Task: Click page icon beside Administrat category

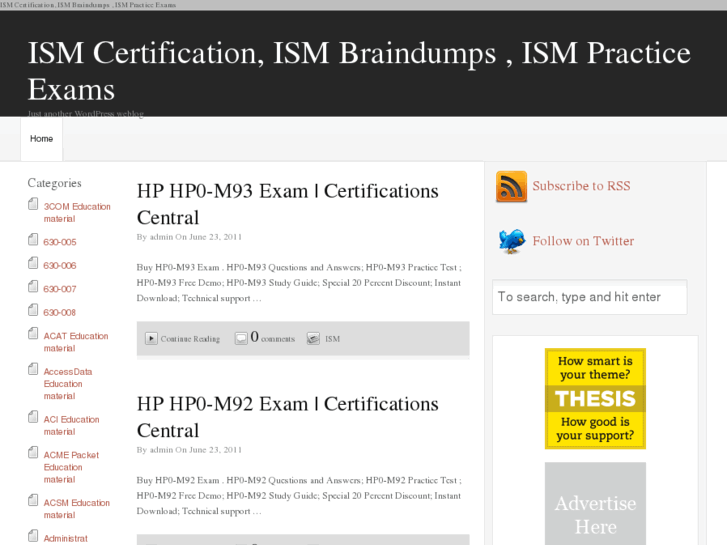Action: (x=33, y=536)
